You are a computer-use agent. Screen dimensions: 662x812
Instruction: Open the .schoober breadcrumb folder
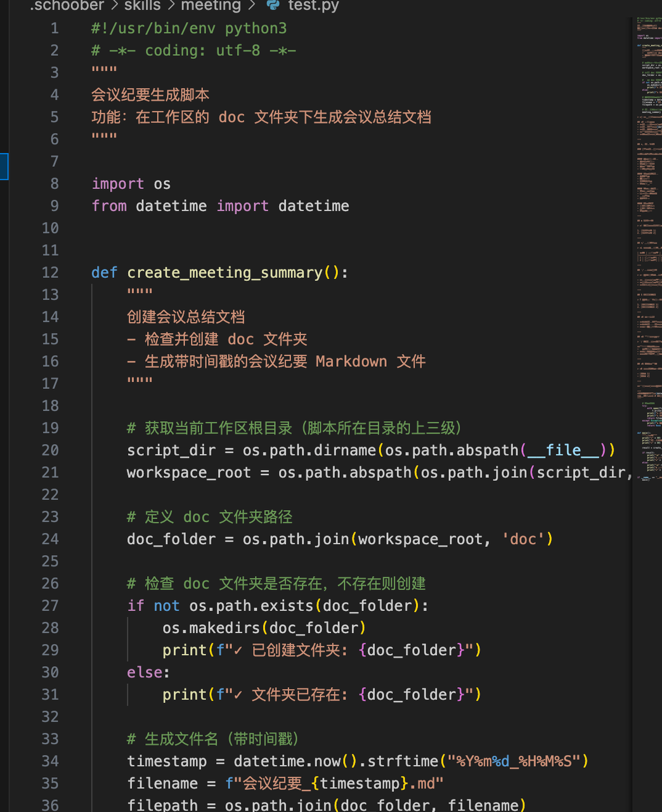(67, 6)
